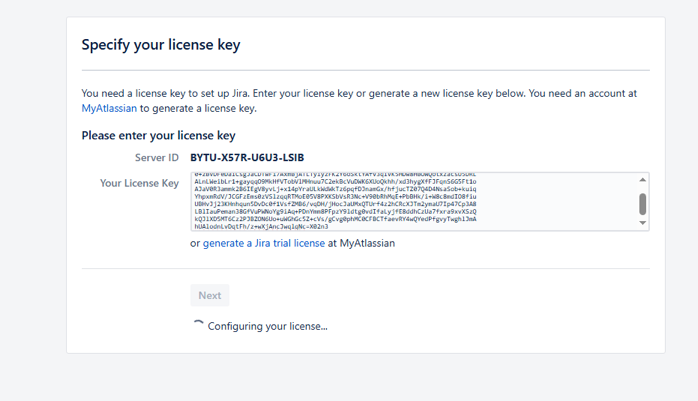Click the Specify your license key heading
The width and height of the screenshot is (698, 401).
pyautogui.click(x=160, y=45)
